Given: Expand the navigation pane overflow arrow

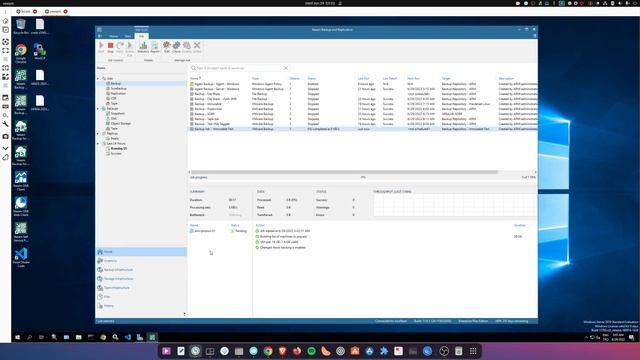Looking at the screenshot, I should click(184, 314).
